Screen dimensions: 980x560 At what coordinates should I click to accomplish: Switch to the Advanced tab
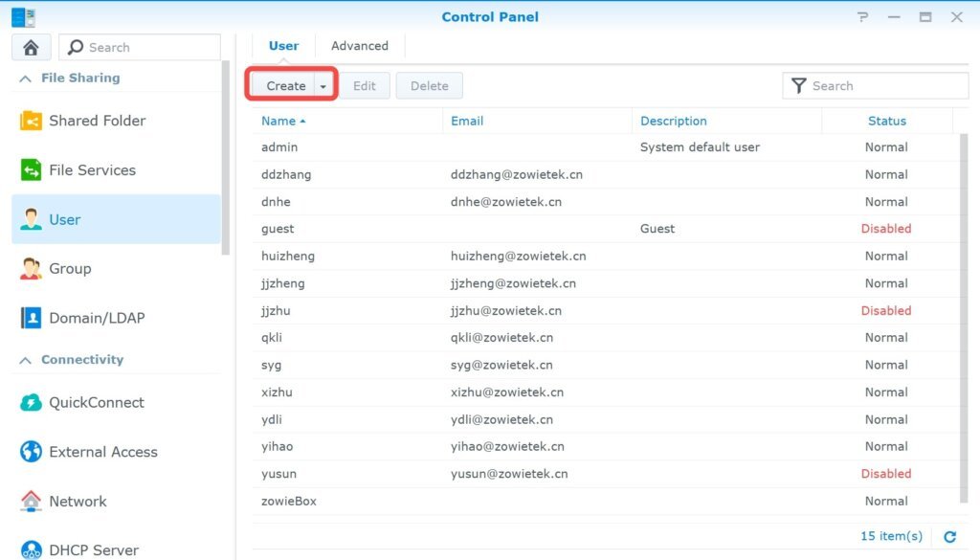click(359, 46)
